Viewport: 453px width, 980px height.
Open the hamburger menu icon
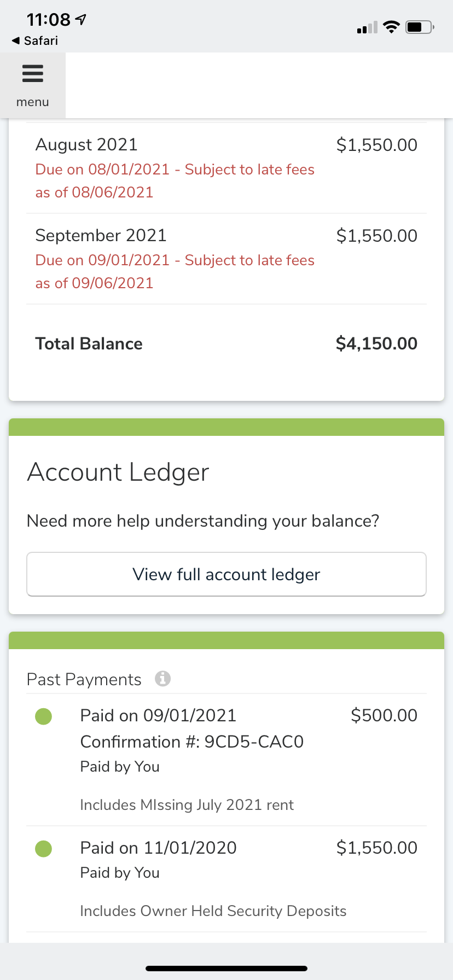click(x=33, y=73)
